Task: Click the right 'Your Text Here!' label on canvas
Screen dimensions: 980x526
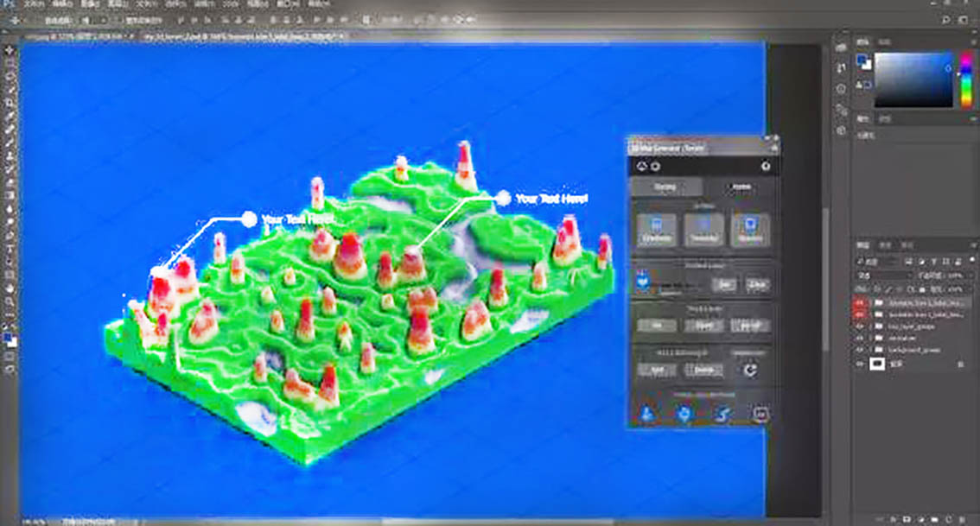Action: tap(551, 199)
